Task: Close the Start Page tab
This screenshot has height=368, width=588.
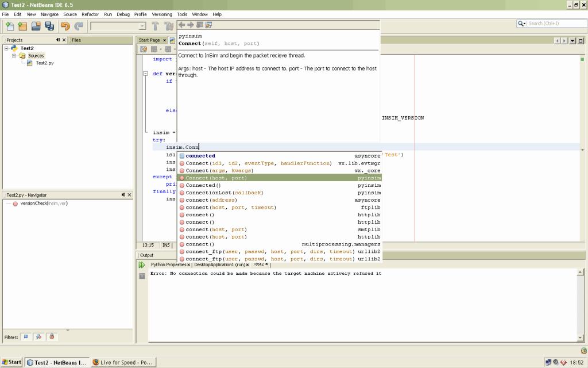Action: [x=164, y=40]
